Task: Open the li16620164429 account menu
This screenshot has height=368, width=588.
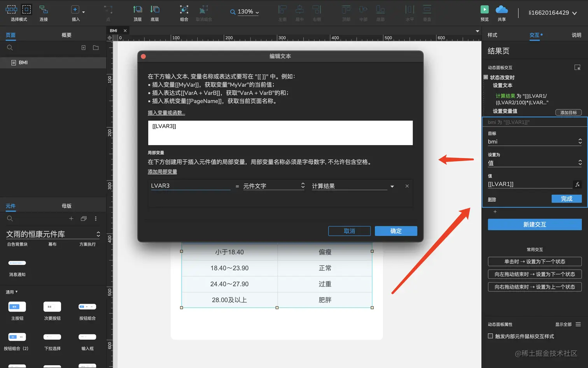Action: tap(553, 13)
